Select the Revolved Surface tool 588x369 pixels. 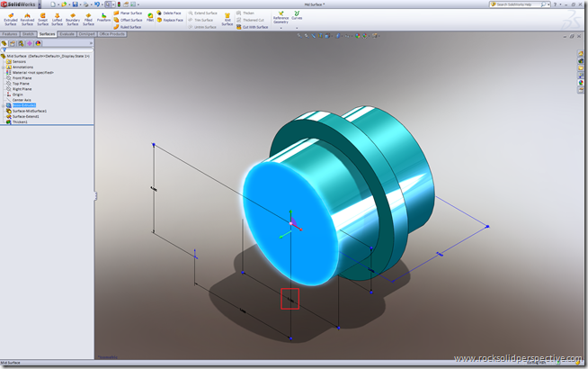click(x=27, y=20)
